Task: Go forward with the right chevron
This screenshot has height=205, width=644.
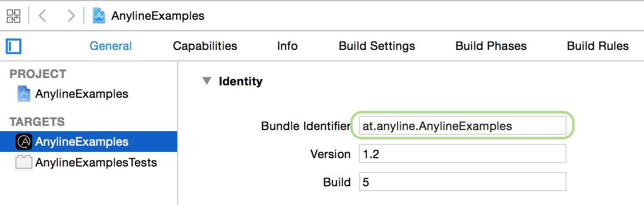Action: click(x=71, y=16)
